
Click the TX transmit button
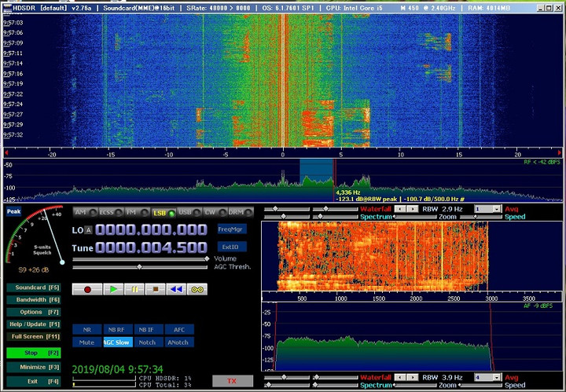click(232, 381)
